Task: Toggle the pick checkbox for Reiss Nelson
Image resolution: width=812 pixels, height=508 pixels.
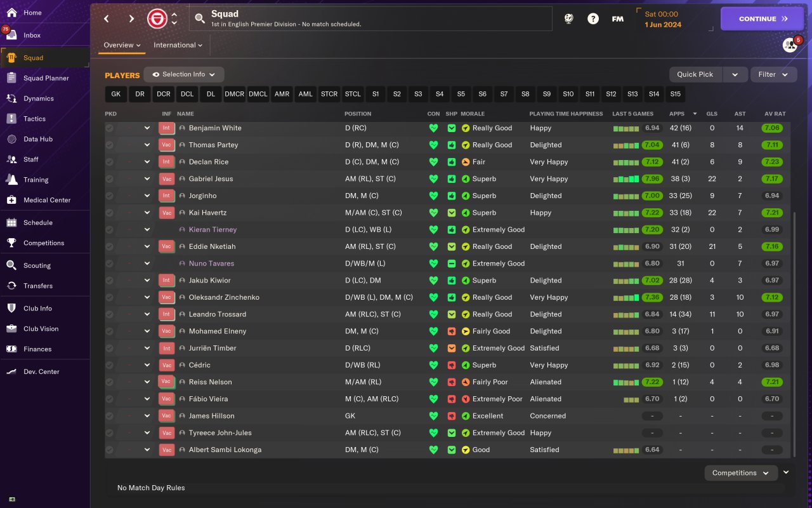Action: [x=110, y=382]
